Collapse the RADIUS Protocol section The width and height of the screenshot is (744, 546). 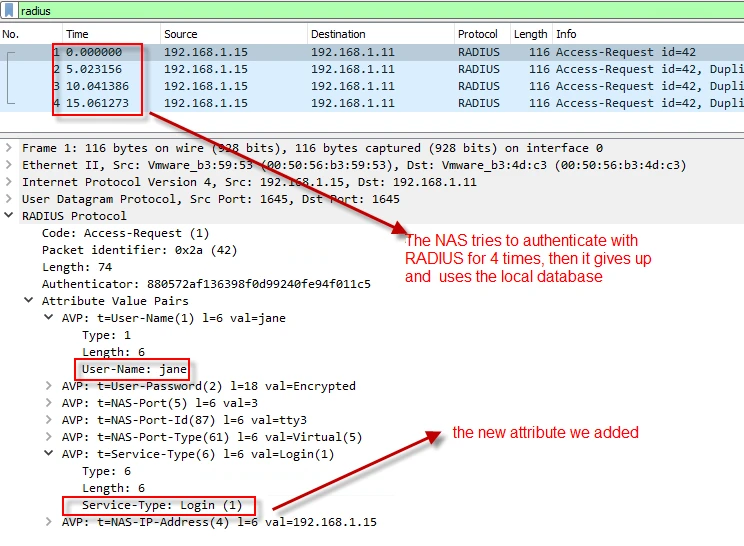pos(10,216)
